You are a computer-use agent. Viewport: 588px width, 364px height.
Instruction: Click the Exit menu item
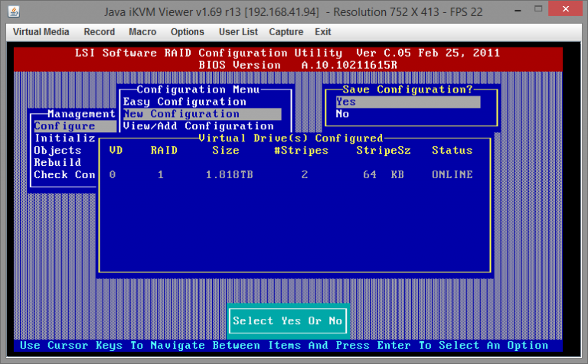(x=322, y=32)
